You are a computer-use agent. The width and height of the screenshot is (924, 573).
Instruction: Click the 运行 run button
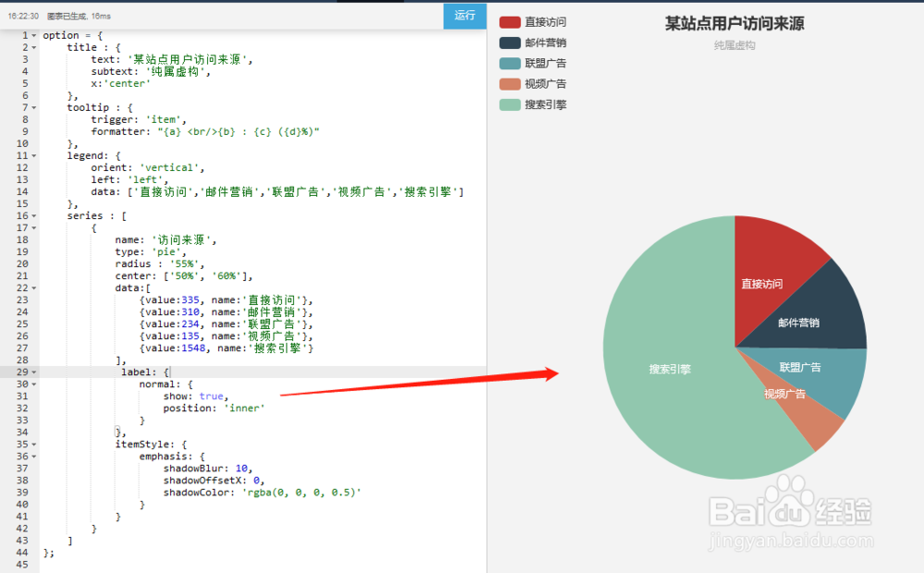(x=464, y=16)
